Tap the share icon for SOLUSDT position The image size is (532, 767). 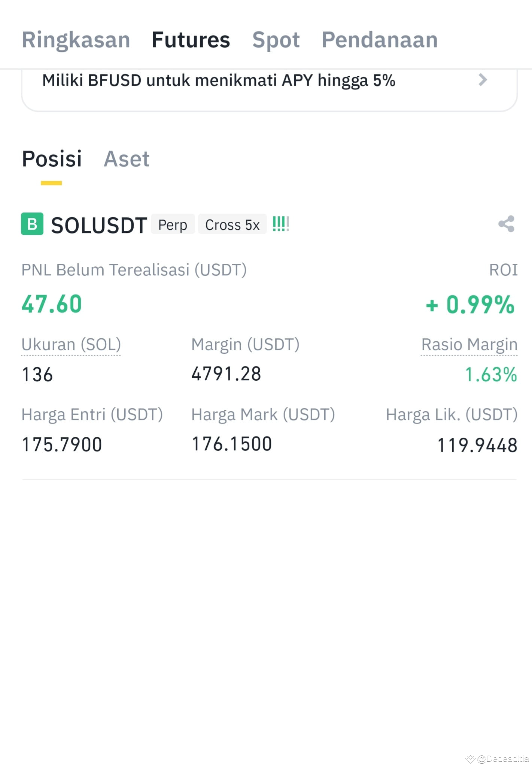[506, 224]
